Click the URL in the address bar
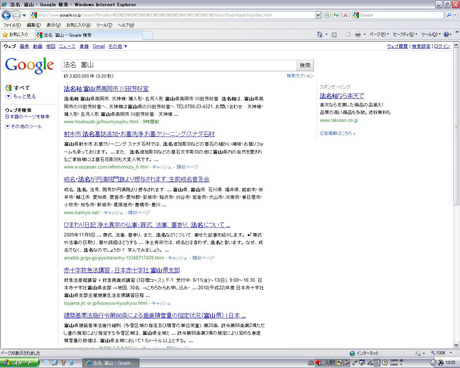This screenshot has width=460, height=368. point(155,15)
